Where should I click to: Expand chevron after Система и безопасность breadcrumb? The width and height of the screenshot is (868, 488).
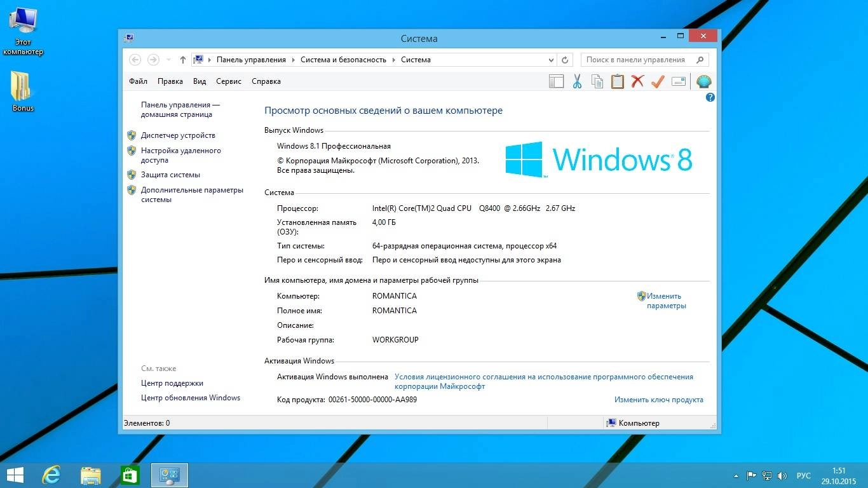[x=394, y=60]
